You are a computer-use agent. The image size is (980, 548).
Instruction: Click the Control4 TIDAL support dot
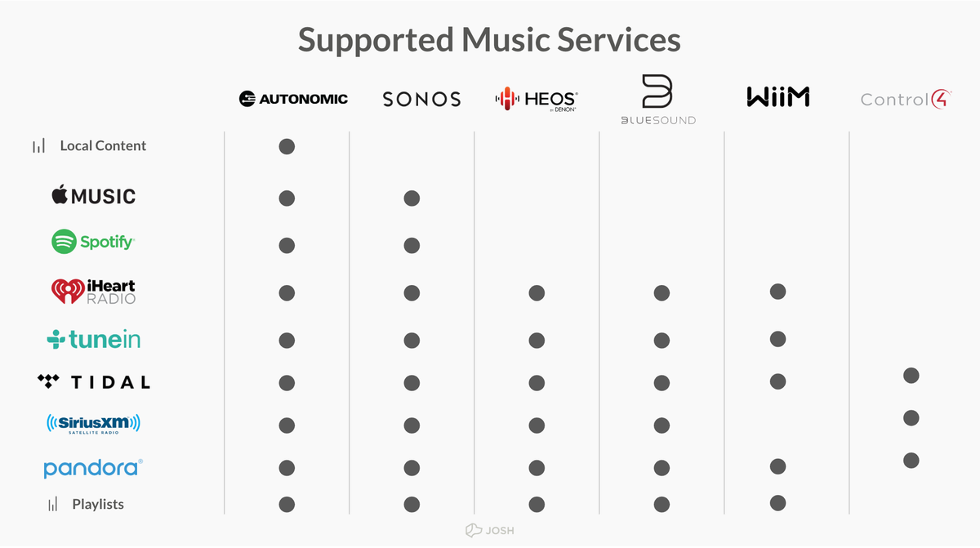click(911, 376)
